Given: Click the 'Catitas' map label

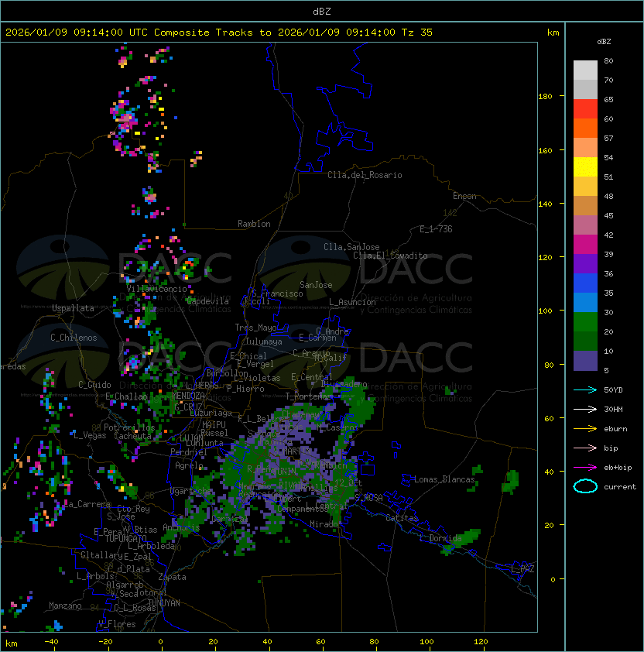Looking at the screenshot, I should 402,518.
